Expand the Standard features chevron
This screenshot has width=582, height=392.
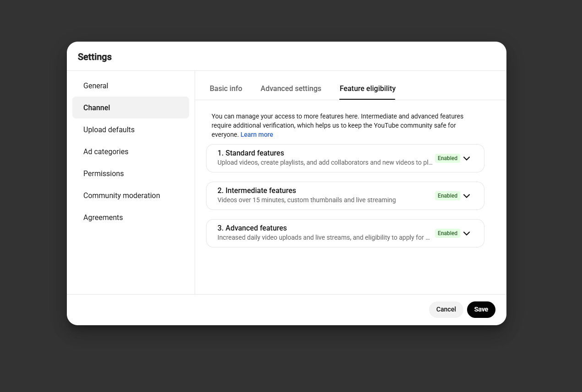[467, 158]
